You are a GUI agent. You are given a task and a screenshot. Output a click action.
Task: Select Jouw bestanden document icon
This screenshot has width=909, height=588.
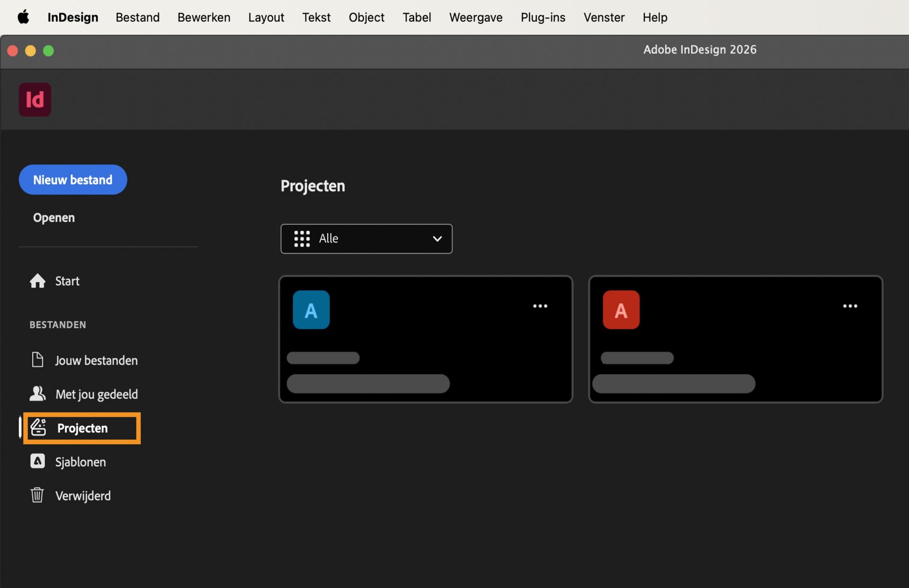(37, 360)
